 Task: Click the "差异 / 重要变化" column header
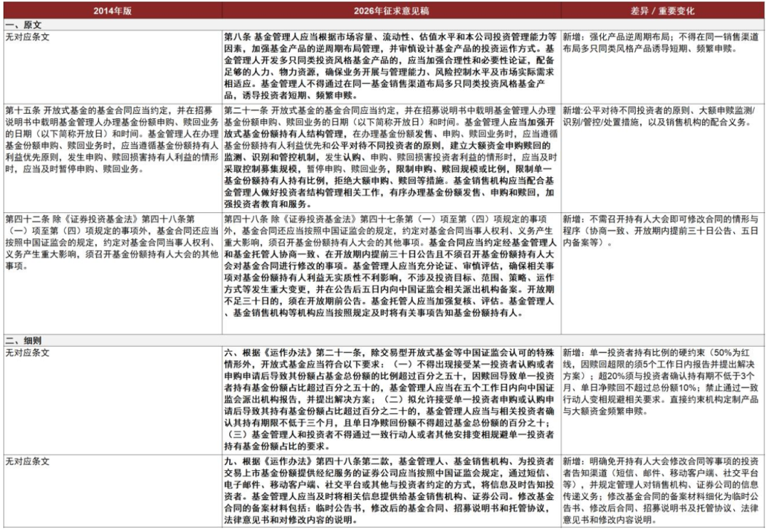[x=663, y=10]
